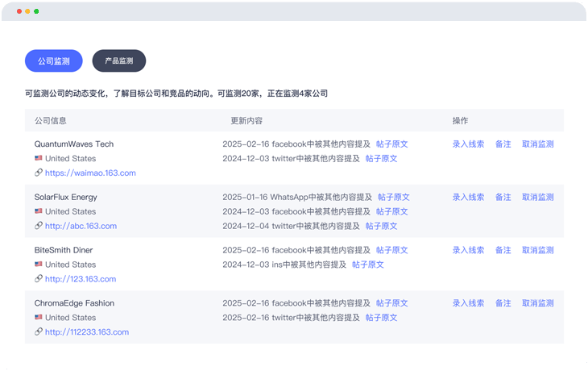Click link icon beside abc.163.com
The height and width of the screenshot is (371, 588).
[x=39, y=226]
